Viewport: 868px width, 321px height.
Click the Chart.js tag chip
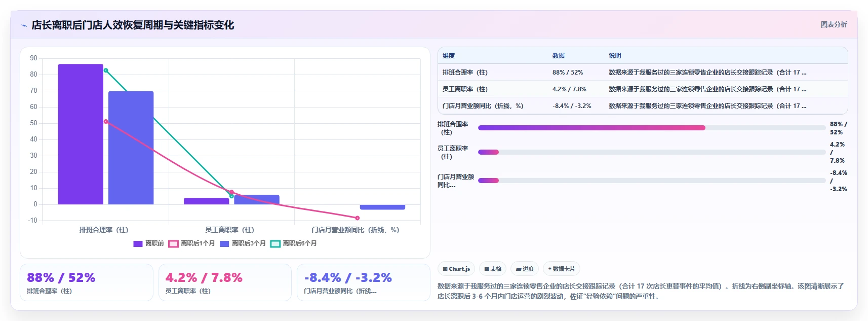coord(456,269)
